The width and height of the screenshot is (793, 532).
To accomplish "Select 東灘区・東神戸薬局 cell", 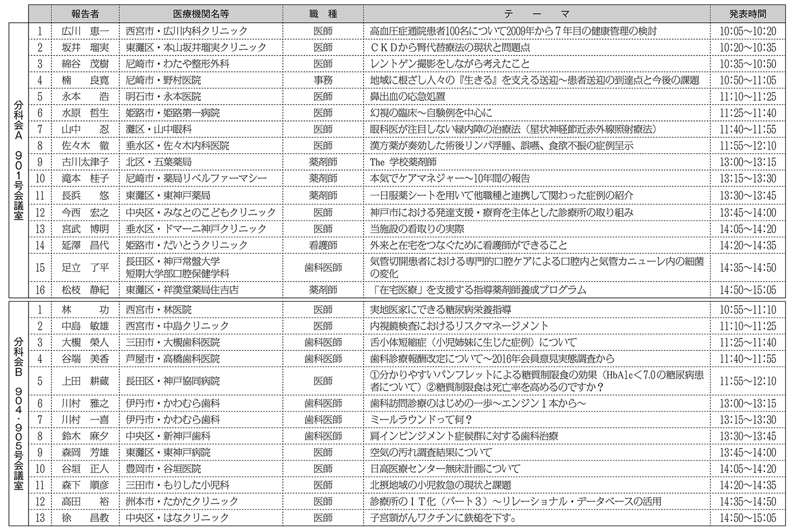I will (x=168, y=195).
